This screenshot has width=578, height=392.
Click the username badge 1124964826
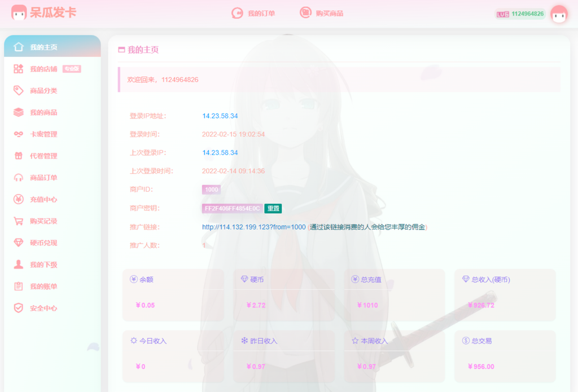coord(520,14)
